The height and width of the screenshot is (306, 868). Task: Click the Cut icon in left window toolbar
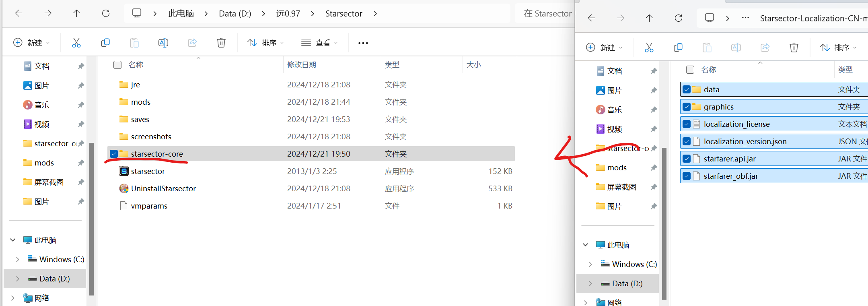coord(76,43)
